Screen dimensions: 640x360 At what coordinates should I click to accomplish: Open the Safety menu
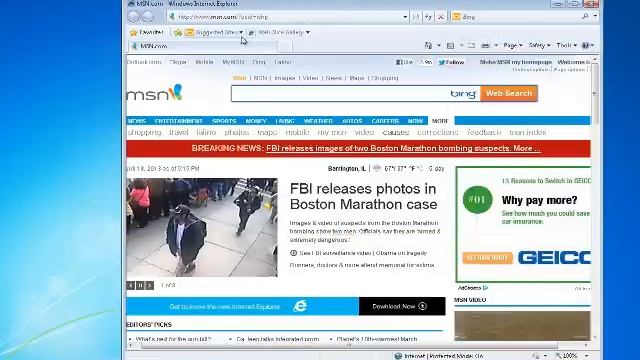point(540,45)
